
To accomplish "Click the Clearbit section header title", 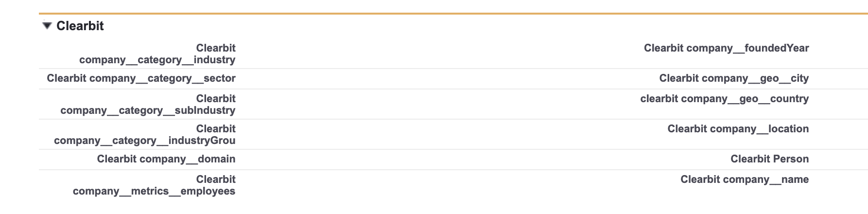I will tap(80, 26).
